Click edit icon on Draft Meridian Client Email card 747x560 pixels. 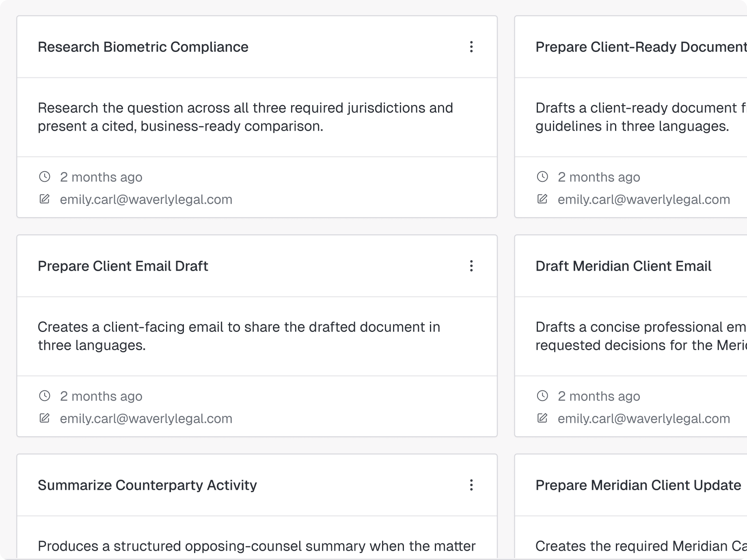click(542, 418)
